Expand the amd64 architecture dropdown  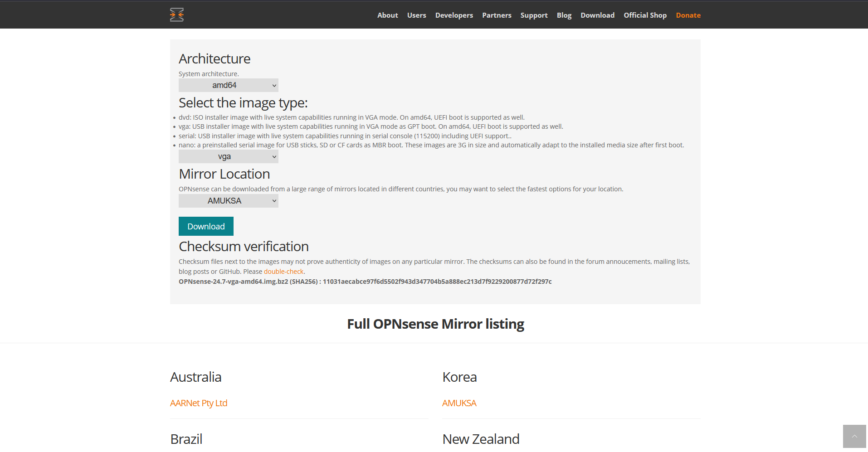tap(229, 85)
